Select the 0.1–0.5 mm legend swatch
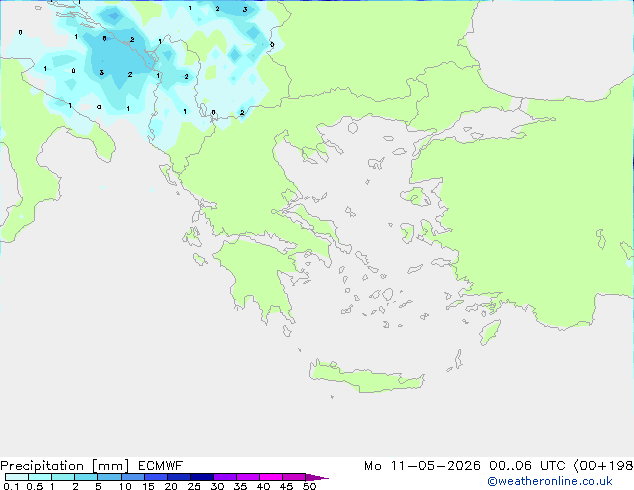 pyautogui.click(x=17, y=477)
